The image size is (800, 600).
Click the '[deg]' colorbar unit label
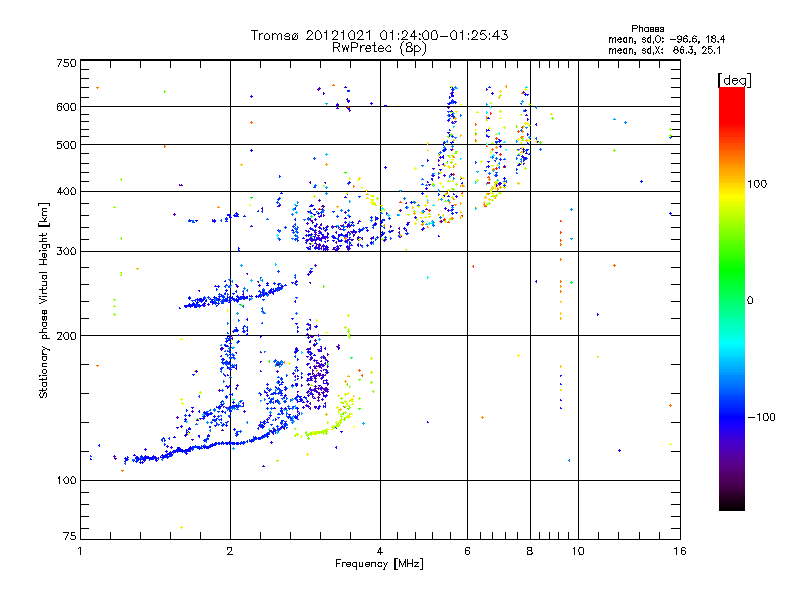734,80
